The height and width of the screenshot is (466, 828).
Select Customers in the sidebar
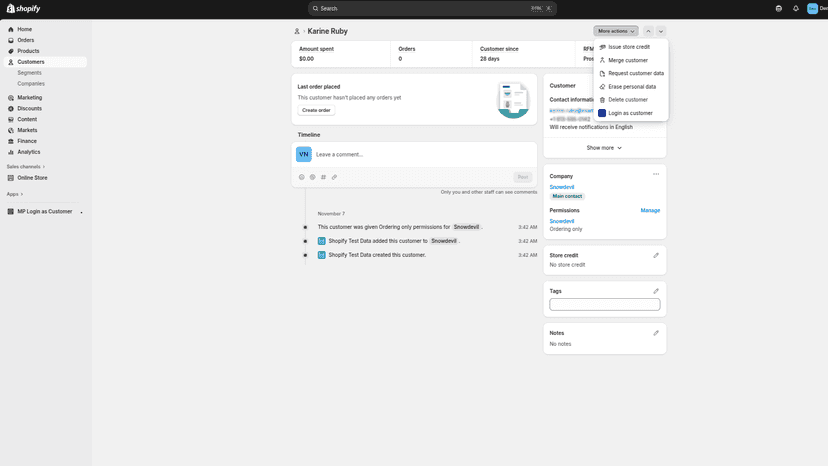pyautogui.click(x=45, y=62)
